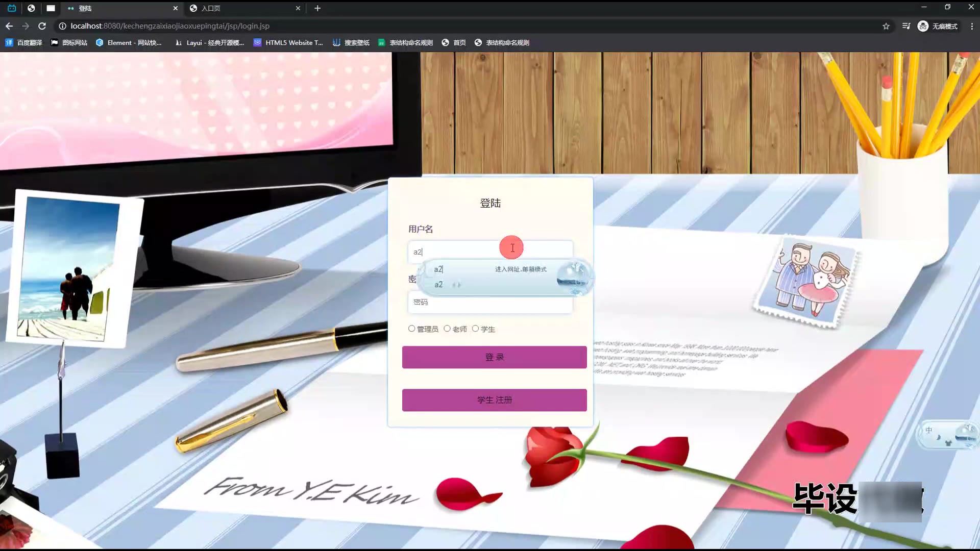Open a new browser tab
980x551 pixels.
317,8
